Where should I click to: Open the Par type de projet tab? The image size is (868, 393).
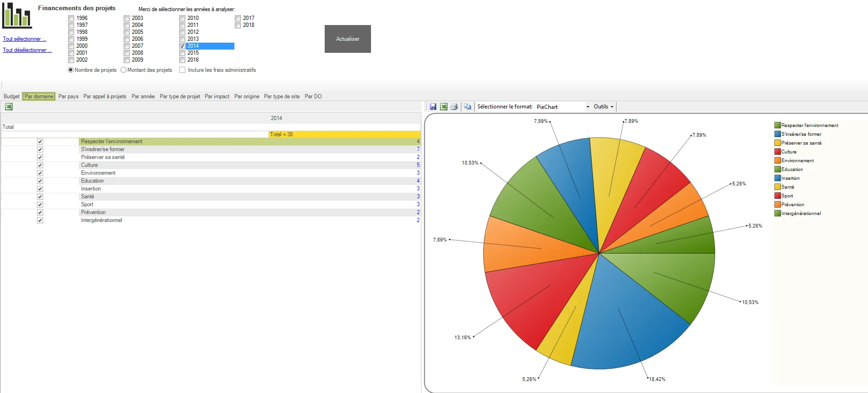point(180,96)
